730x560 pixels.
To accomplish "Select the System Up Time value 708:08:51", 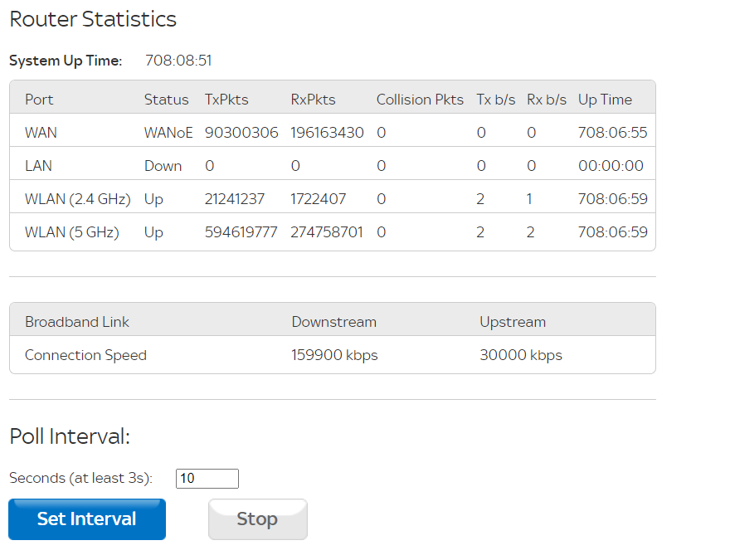I will (178, 61).
